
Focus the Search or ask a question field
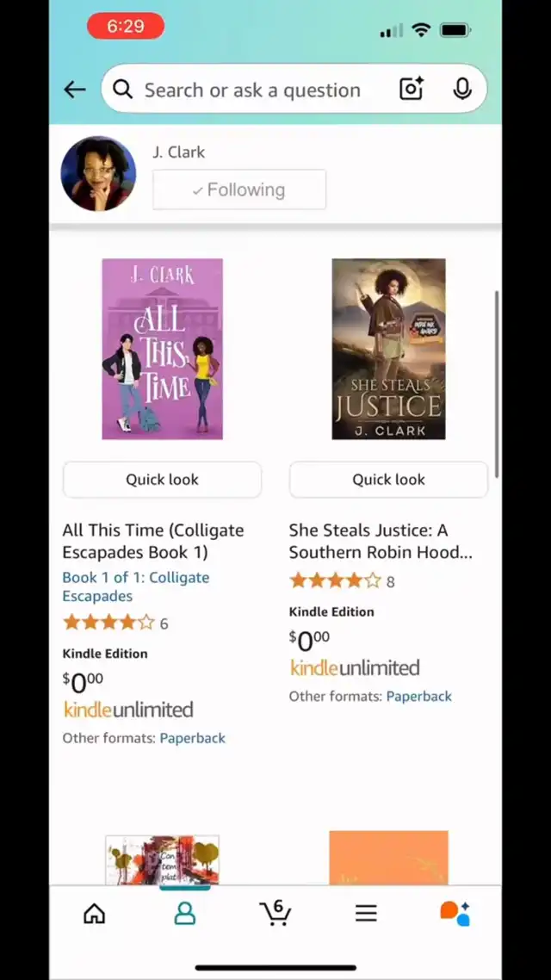click(252, 90)
